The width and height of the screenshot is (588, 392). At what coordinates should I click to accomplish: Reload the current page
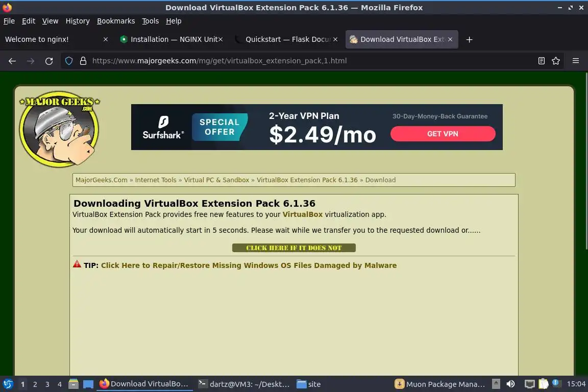pyautogui.click(x=49, y=61)
